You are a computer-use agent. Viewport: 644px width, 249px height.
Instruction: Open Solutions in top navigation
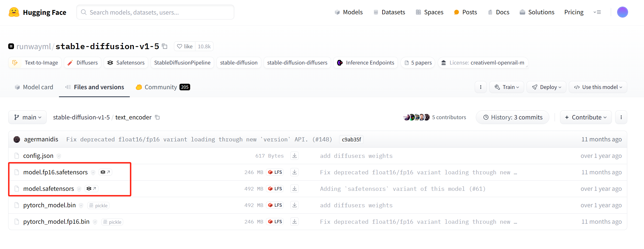coord(537,12)
